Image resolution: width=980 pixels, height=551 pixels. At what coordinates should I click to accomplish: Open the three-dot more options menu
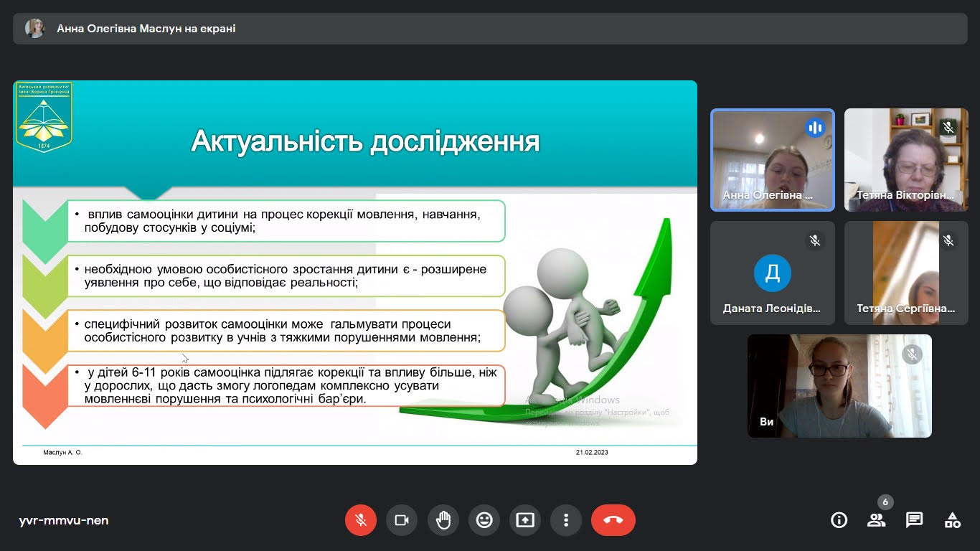[x=566, y=520]
